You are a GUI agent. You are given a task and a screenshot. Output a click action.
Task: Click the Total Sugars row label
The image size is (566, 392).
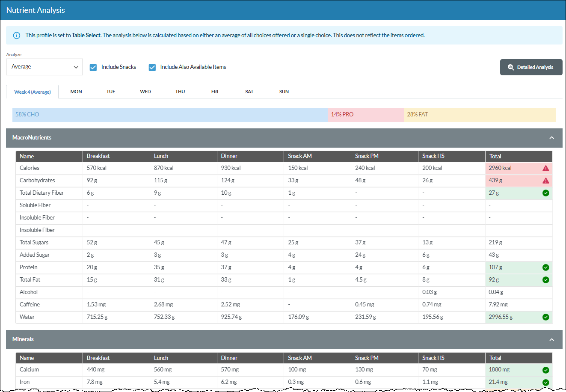[x=34, y=243]
